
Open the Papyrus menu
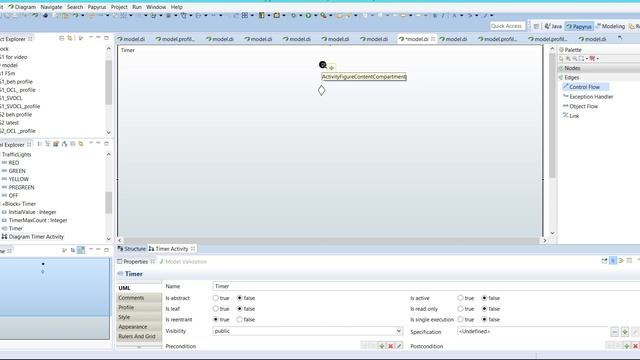tap(97, 7)
